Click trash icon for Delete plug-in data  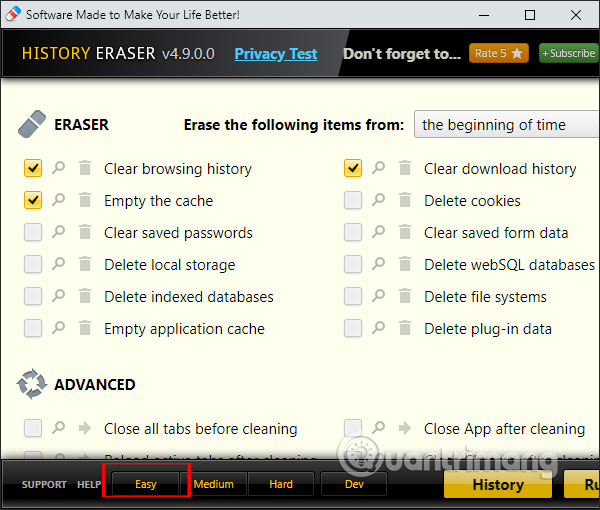click(x=405, y=328)
